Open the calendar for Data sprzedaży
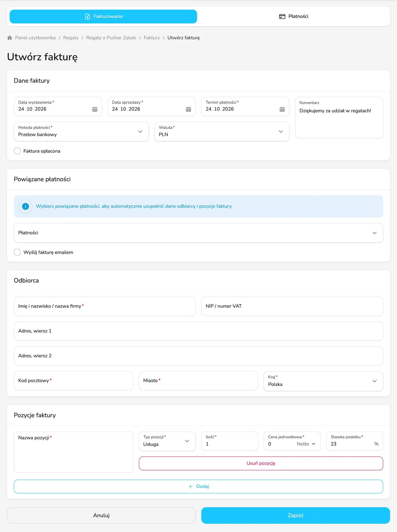Image resolution: width=397 pixels, height=532 pixels. [189, 109]
